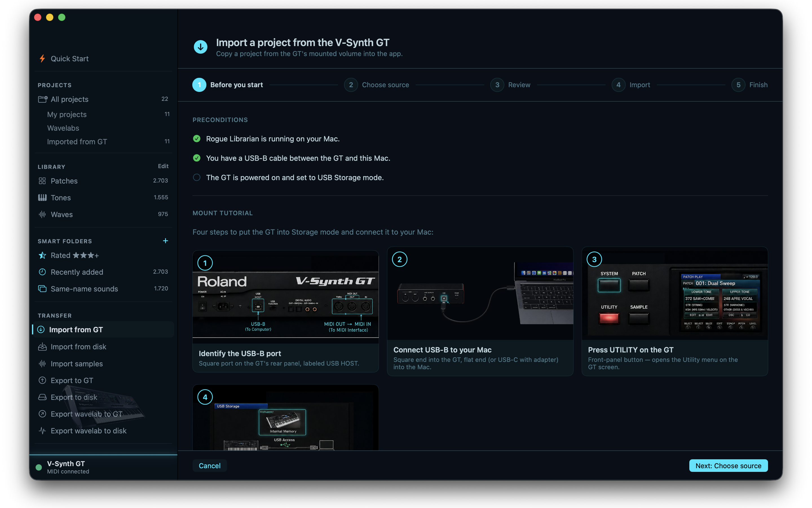This screenshot has height=508, width=812.
Task: Go to step 3 Review
Action: [x=510, y=85]
